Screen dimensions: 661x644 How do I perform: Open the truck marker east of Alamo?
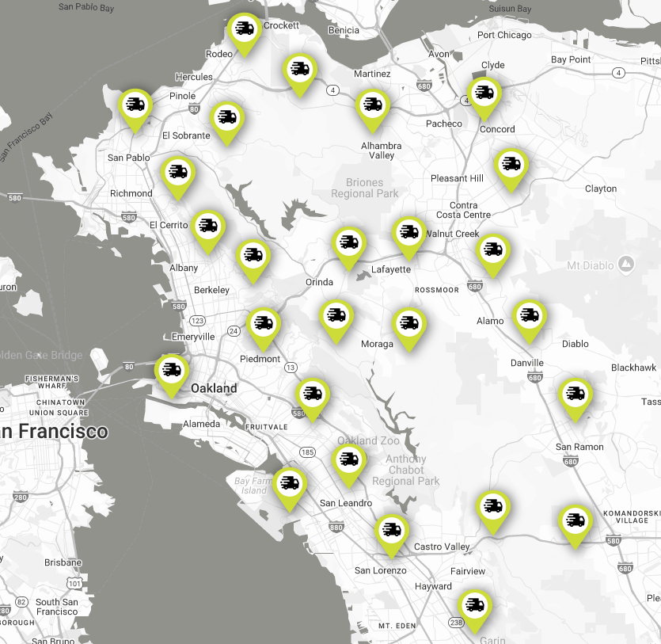point(529,317)
